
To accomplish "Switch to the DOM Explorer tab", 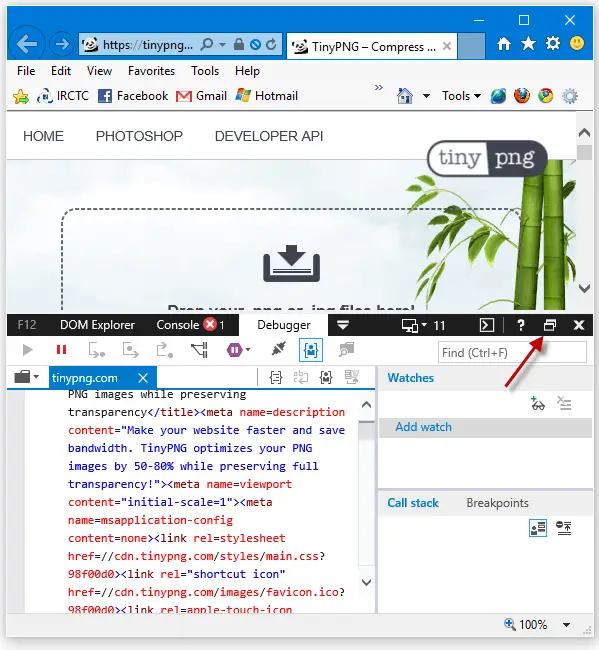I will pyautogui.click(x=97, y=325).
